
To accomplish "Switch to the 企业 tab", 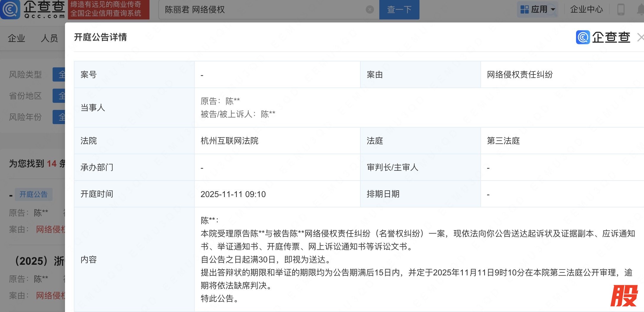I will pos(17,38).
